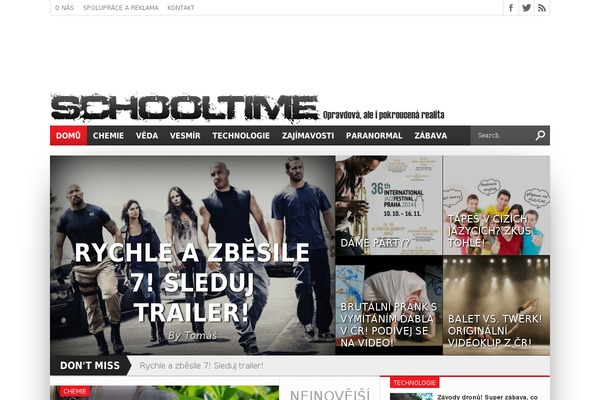Open Spolupráce a reklama link
600x400 pixels.
[121, 8]
